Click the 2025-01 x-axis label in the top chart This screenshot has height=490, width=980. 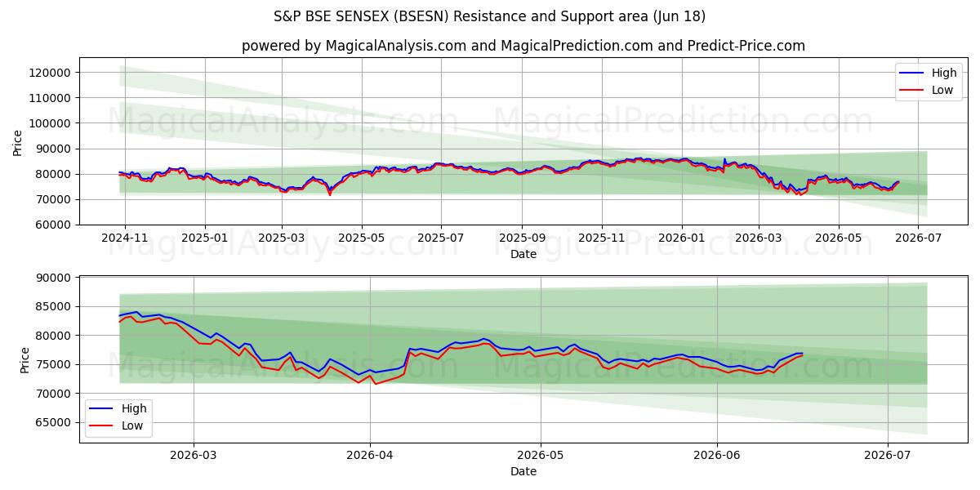204,239
